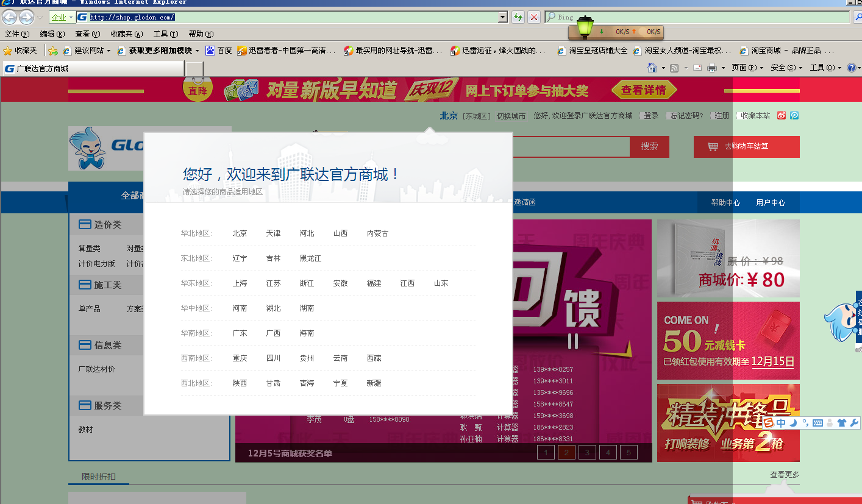The width and height of the screenshot is (862, 504).
Task: Click the 切换城市 switch city link
Action: (511, 116)
